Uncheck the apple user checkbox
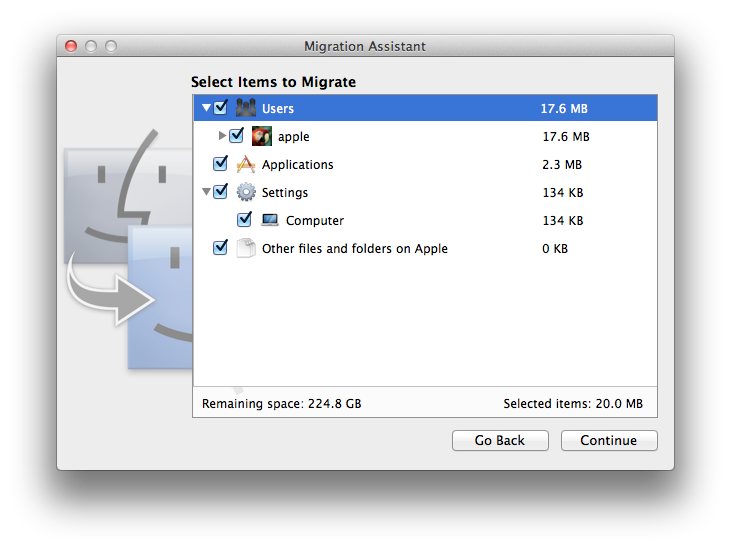 (237, 136)
